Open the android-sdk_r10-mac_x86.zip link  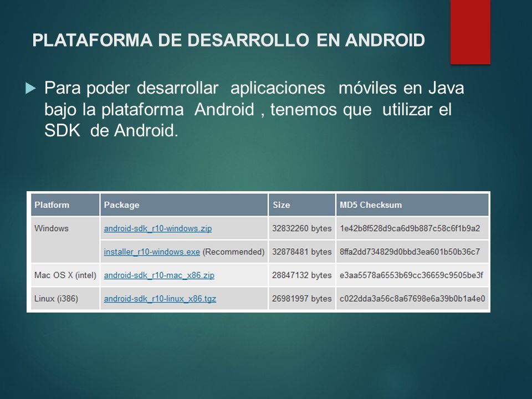(x=159, y=275)
